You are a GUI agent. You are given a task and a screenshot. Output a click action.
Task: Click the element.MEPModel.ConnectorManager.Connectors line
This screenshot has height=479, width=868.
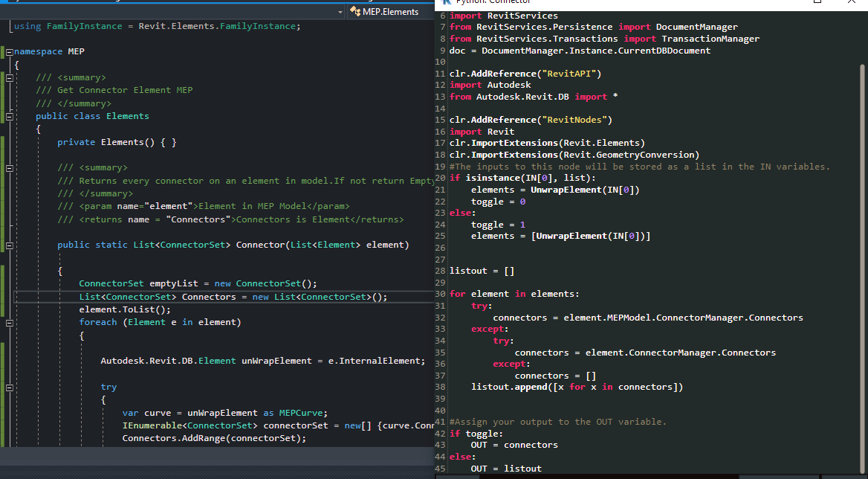pyautogui.click(x=648, y=318)
